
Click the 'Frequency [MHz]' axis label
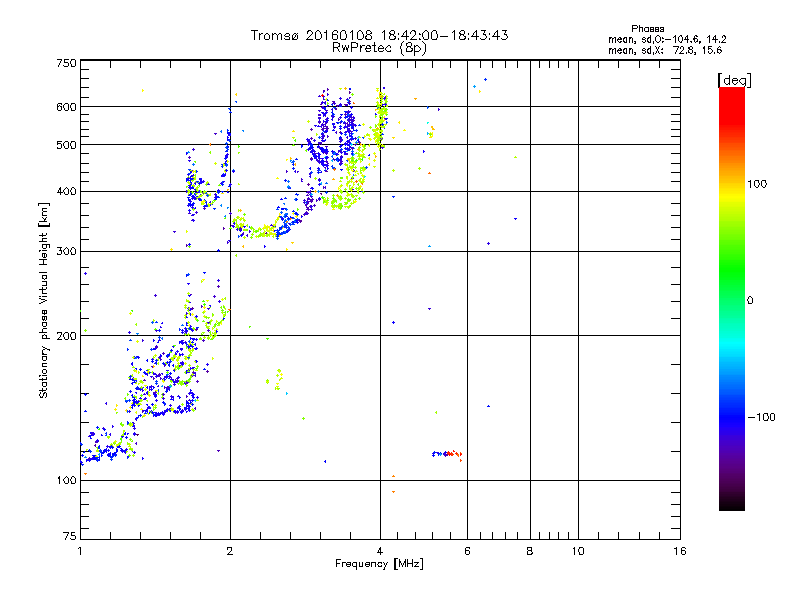click(x=379, y=564)
